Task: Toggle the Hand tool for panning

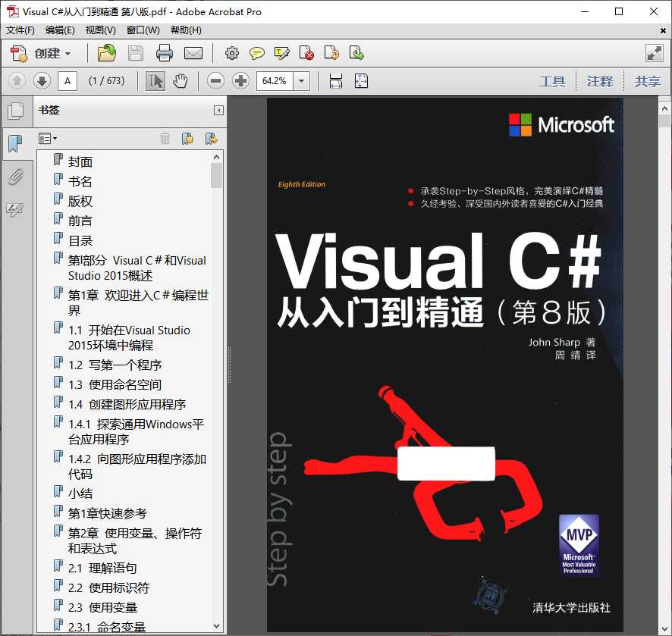Action: [179, 81]
